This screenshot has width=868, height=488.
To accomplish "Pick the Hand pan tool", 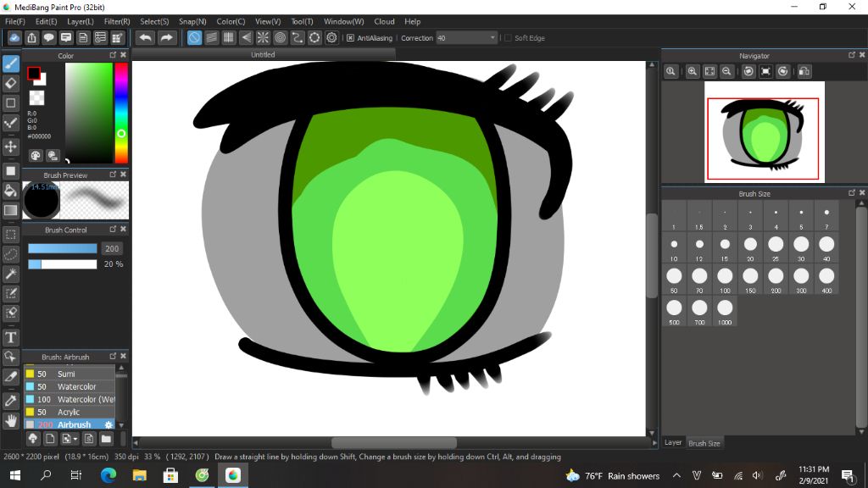I will point(11,420).
